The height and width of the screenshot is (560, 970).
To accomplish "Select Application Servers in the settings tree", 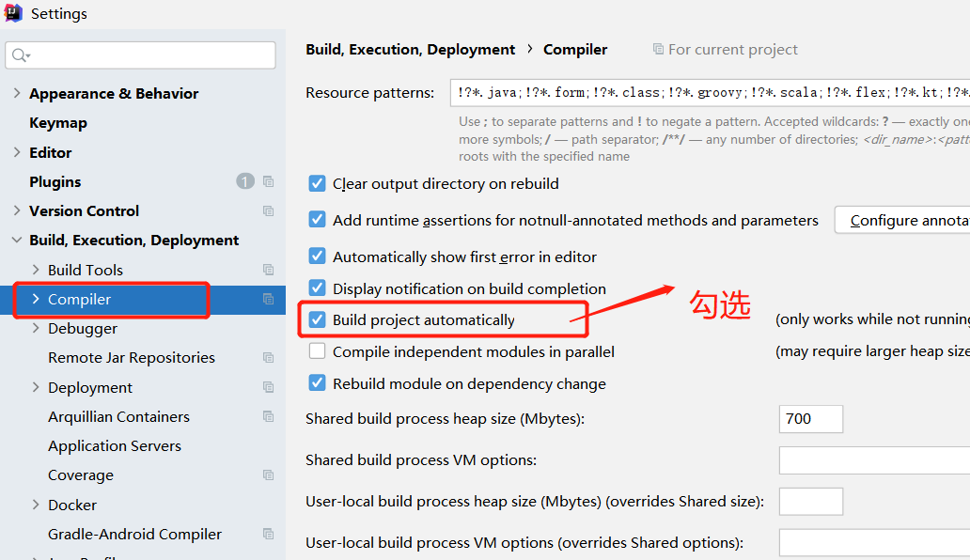I will 115,445.
